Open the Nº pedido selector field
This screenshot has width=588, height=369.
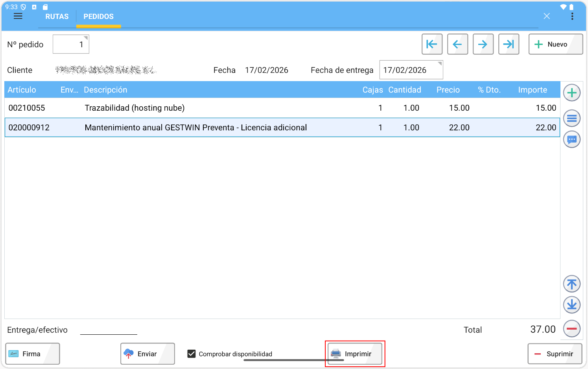(71, 45)
